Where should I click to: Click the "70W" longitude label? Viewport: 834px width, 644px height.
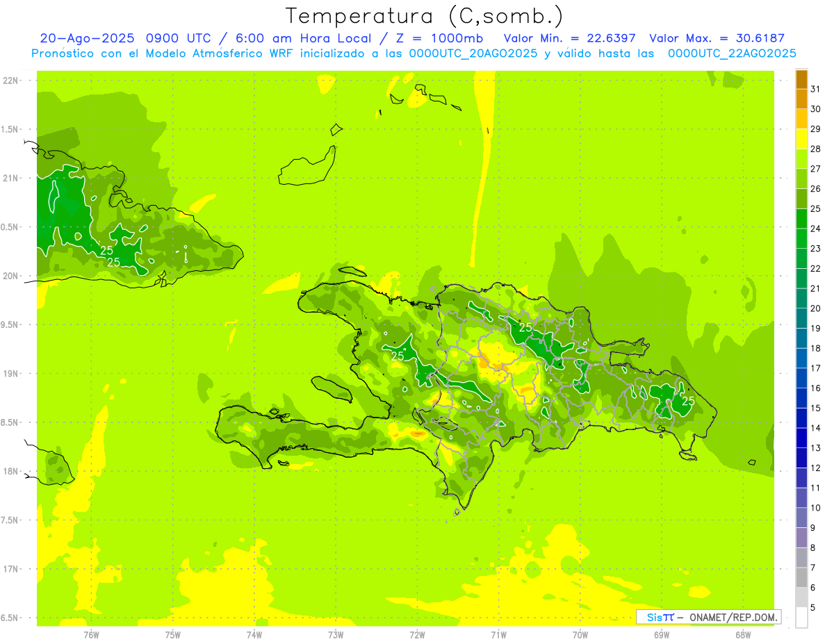click(x=580, y=635)
